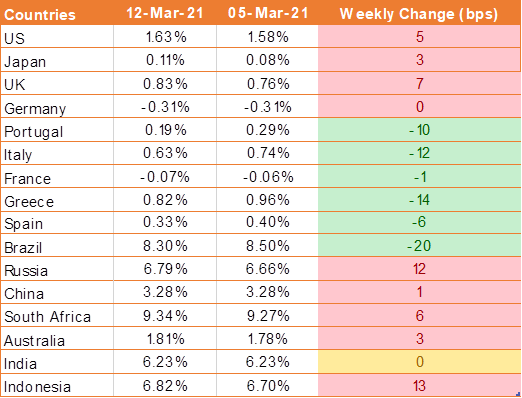Click the UK weekly change value 7
Image resolution: width=522 pixels, height=398 pixels.
[x=419, y=83]
